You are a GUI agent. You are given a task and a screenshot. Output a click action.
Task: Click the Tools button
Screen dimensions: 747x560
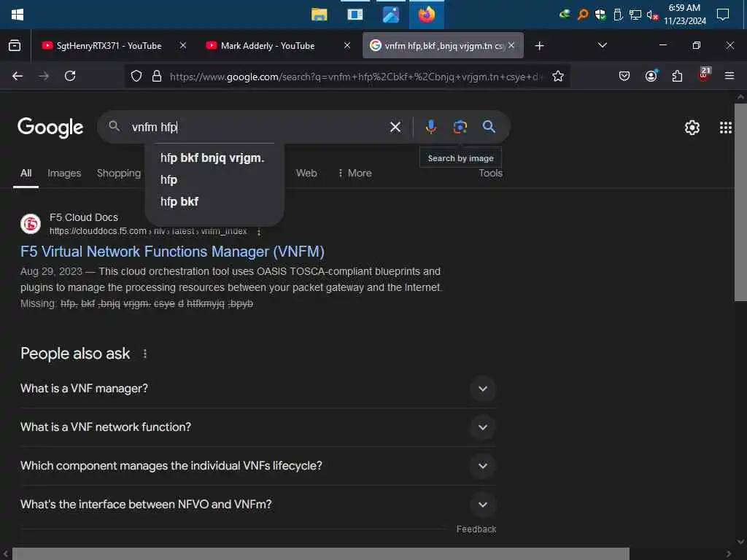point(490,174)
